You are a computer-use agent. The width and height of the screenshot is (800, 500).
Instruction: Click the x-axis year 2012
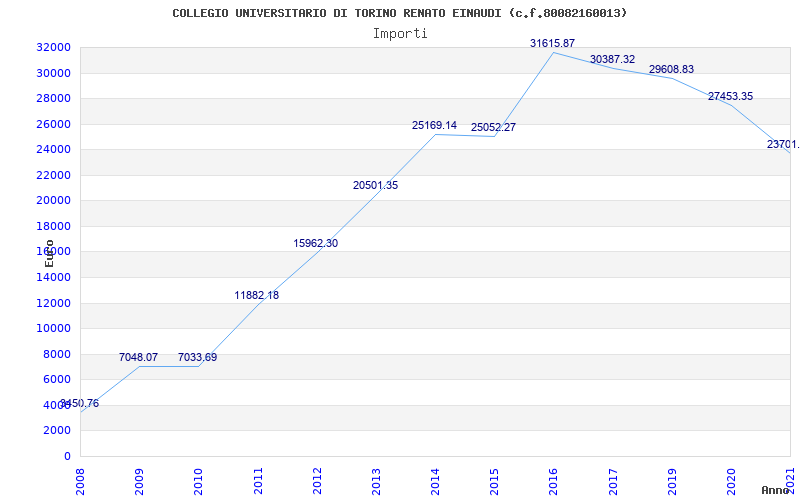pos(317,482)
